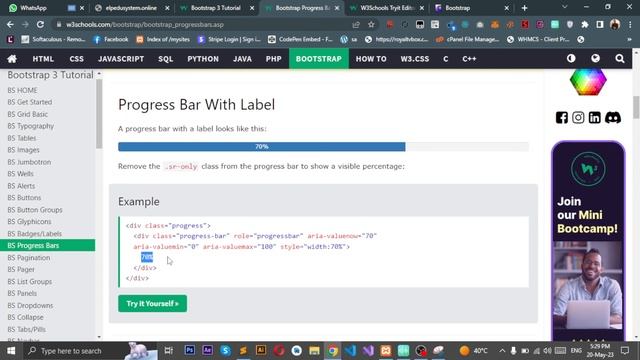Bookmark this page with star icon
This screenshot has width=640, height=360.
(x=371, y=24)
